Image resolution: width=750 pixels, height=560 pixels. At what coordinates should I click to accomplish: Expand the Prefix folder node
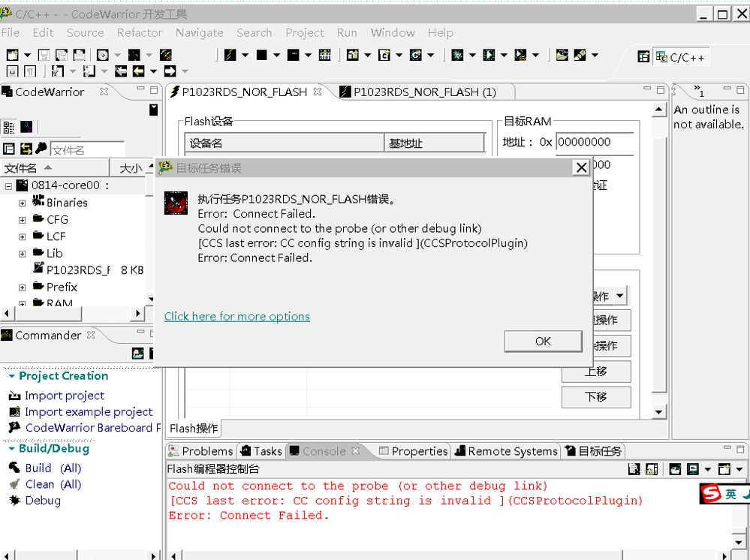(x=22, y=288)
